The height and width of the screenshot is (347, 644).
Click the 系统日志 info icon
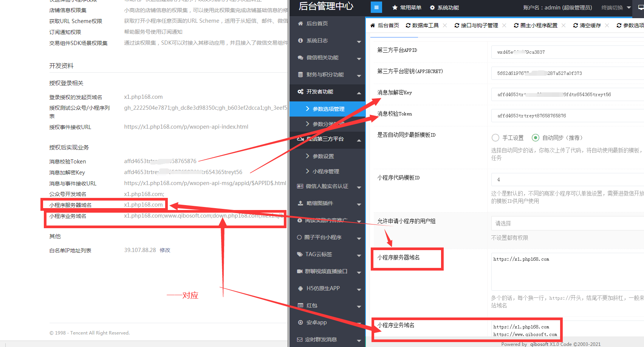click(300, 40)
